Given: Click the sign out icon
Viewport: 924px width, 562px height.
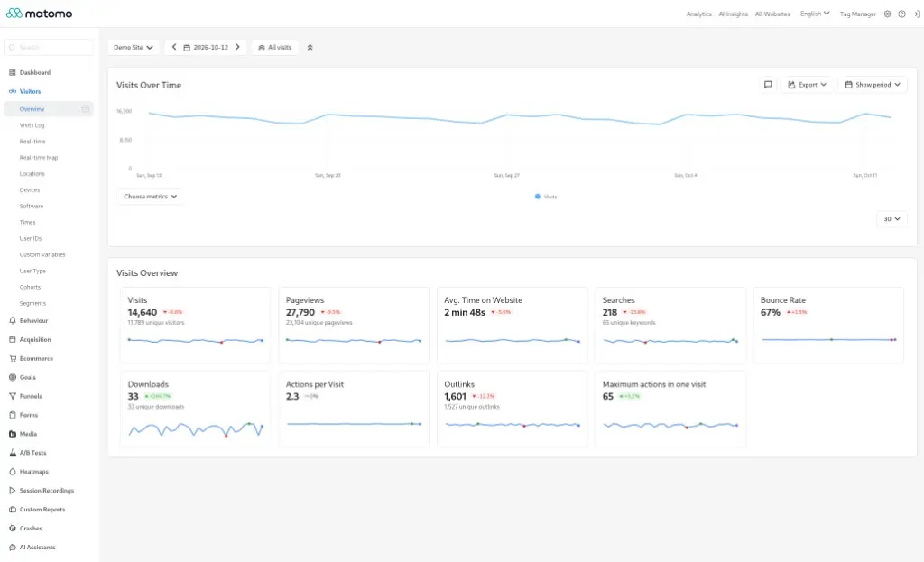Looking at the screenshot, I should click(917, 14).
